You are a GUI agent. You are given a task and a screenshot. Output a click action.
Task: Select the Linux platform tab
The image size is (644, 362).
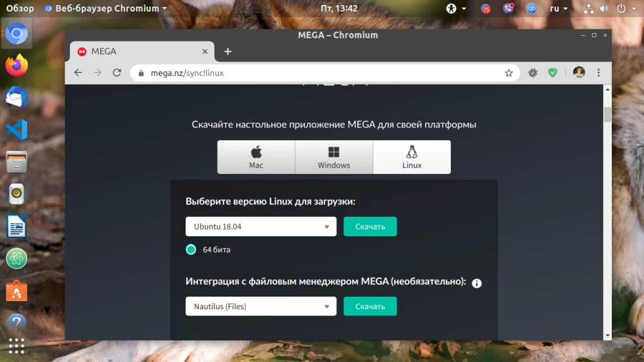411,157
